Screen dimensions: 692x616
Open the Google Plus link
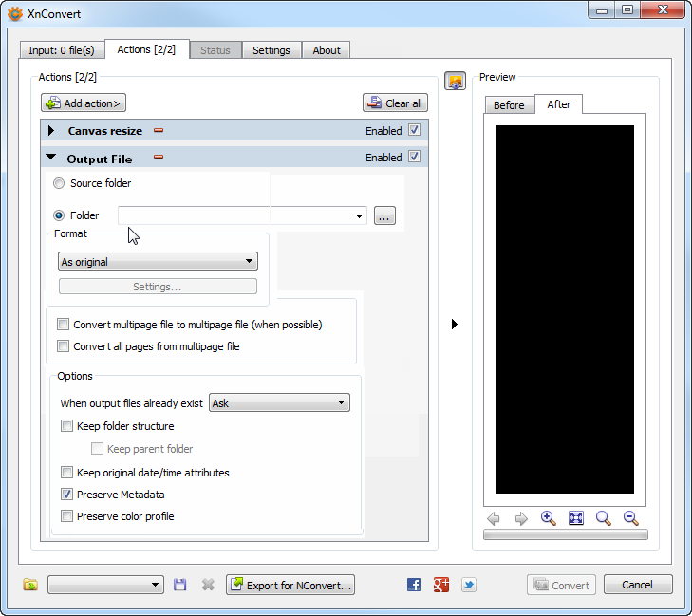point(441,585)
